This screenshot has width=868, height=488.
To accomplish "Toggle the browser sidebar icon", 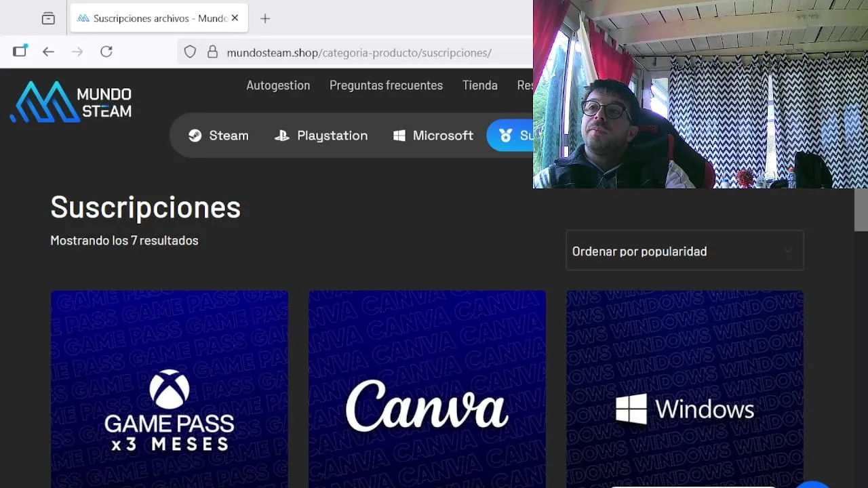I will coord(20,52).
